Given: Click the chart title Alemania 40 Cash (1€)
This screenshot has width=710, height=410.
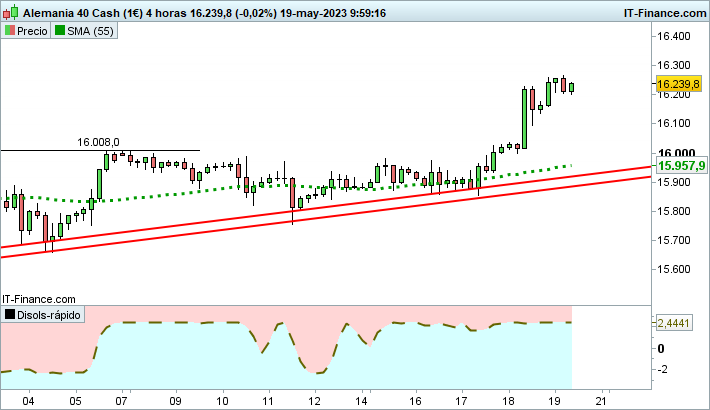Looking at the screenshot, I should (x=83, y=13).
